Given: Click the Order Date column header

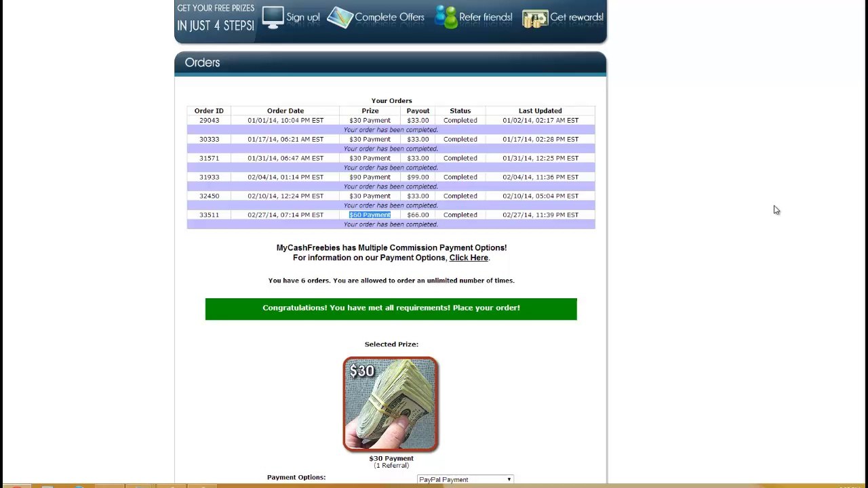Looking at the screenshot, I should point(285,110).
